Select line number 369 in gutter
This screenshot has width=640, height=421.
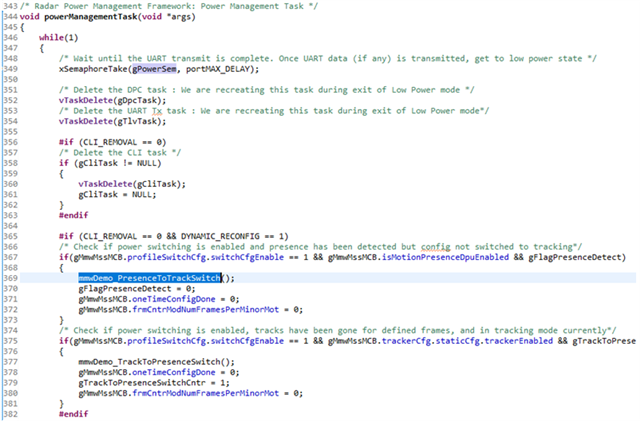tap(10, 278)
